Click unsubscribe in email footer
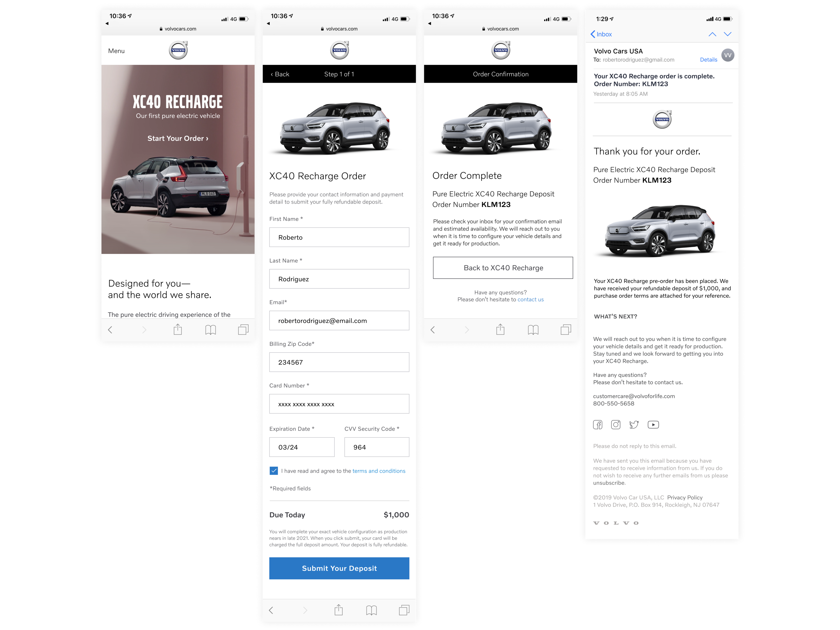Screen dimensions: 840x630 (609, 483)
